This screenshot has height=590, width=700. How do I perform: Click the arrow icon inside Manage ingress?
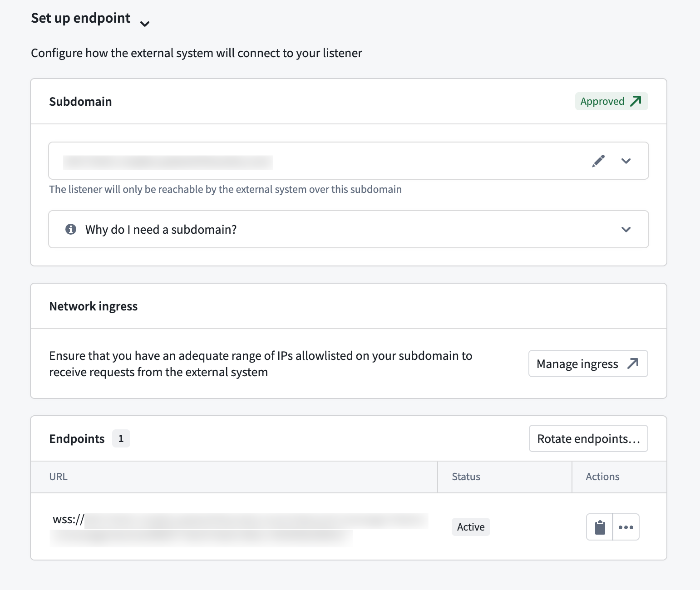632,364
